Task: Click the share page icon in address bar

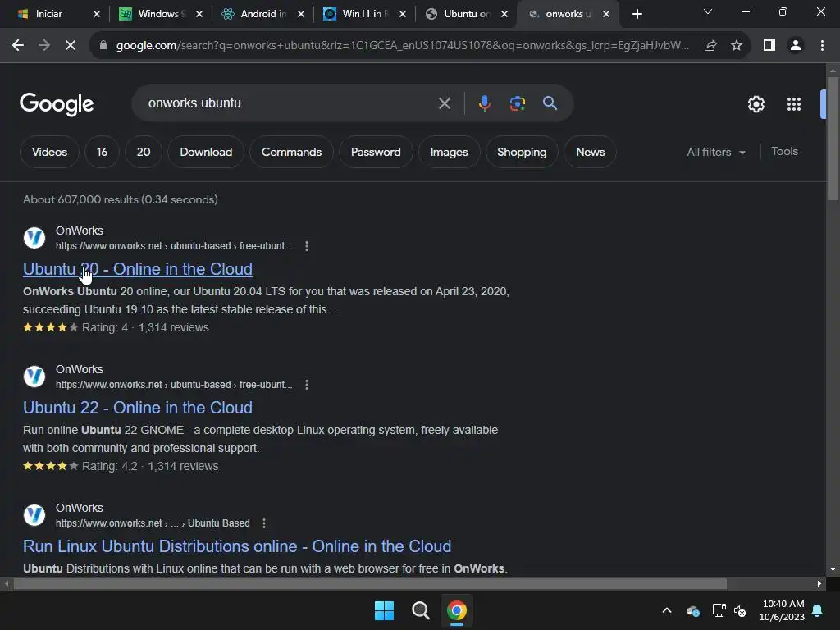Action: click(x=710, y=46)
